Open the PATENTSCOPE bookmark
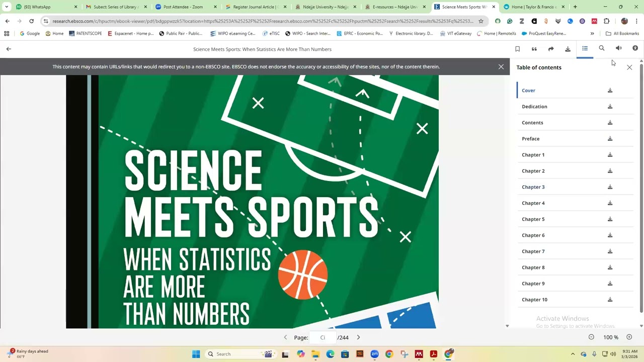Screen dimensions: 644x362 click(85, 34)
